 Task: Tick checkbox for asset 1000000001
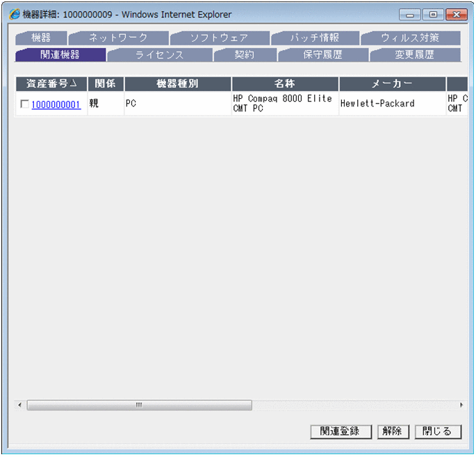[24, 104]
